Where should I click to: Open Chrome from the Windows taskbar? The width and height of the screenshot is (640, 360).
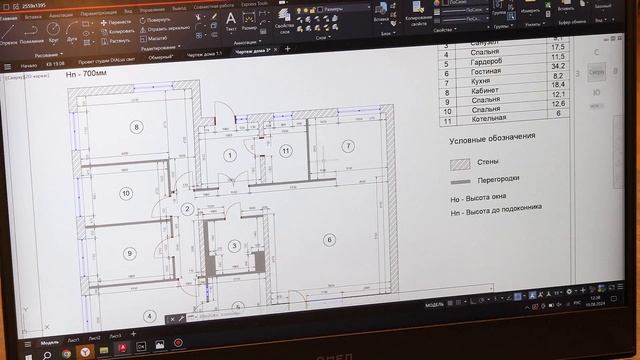pos(67,353)
